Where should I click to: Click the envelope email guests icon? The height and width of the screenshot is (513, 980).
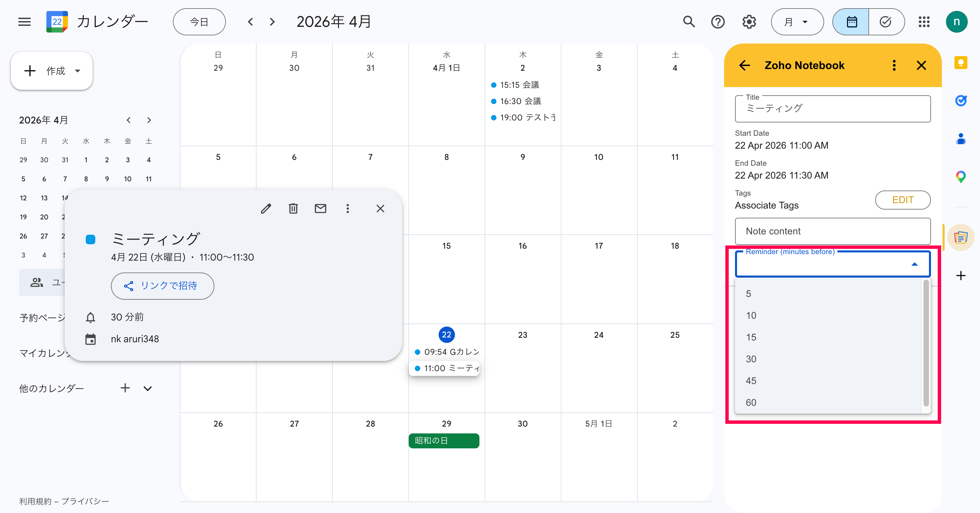point(320,209)
